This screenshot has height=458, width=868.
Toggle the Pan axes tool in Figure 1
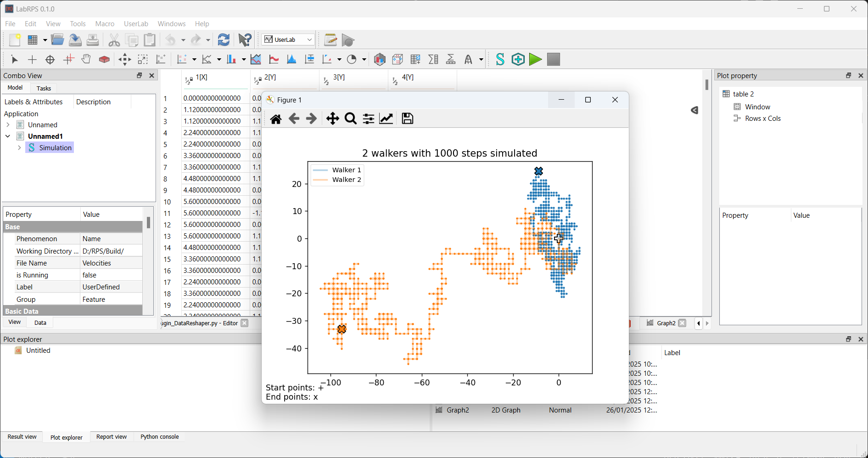(x=332, y=119)
